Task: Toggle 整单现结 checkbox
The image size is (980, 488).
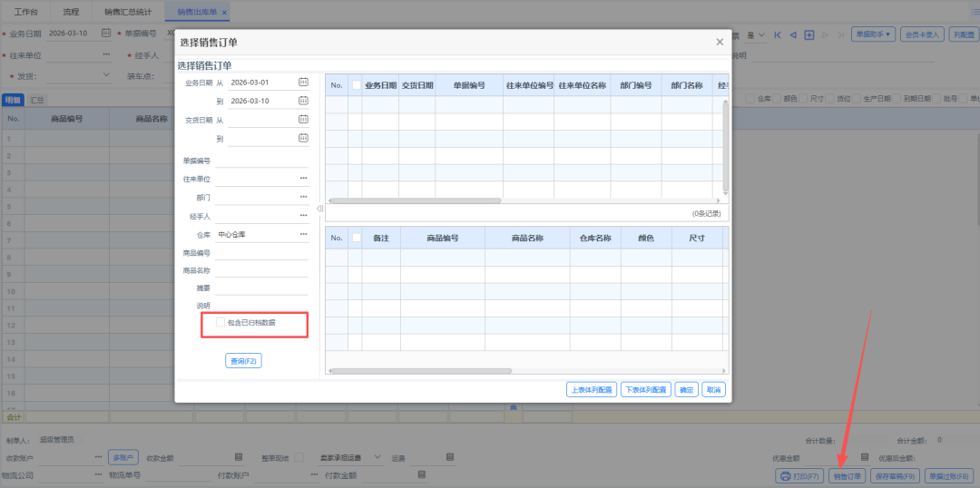Action: 299,457
